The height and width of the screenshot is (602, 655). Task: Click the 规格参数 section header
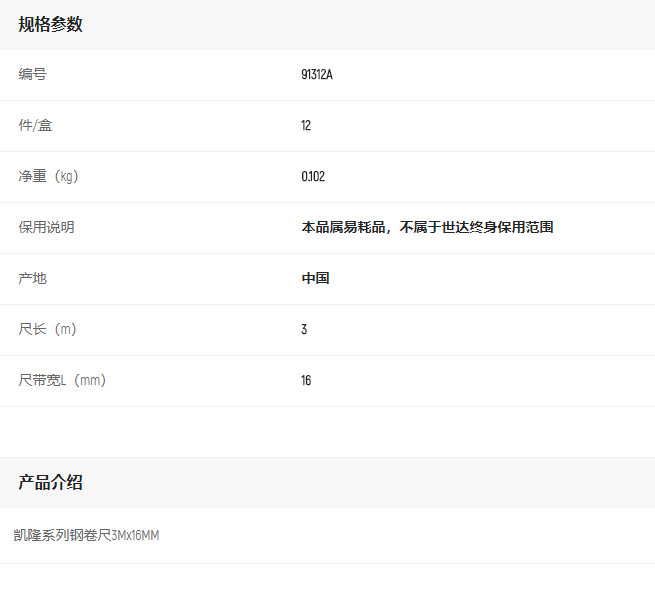tap(50, 25)
